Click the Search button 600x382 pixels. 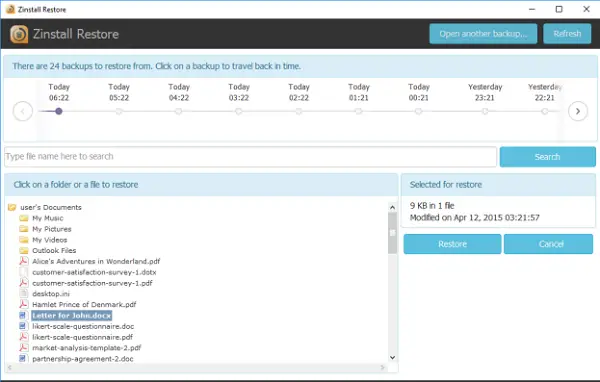click(x=548, y=157)
